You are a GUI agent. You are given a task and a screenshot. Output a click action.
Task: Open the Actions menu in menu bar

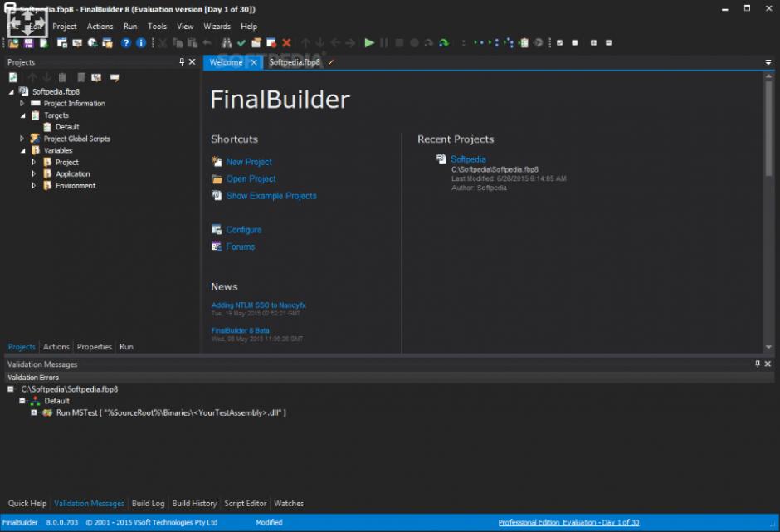point(100,27)
